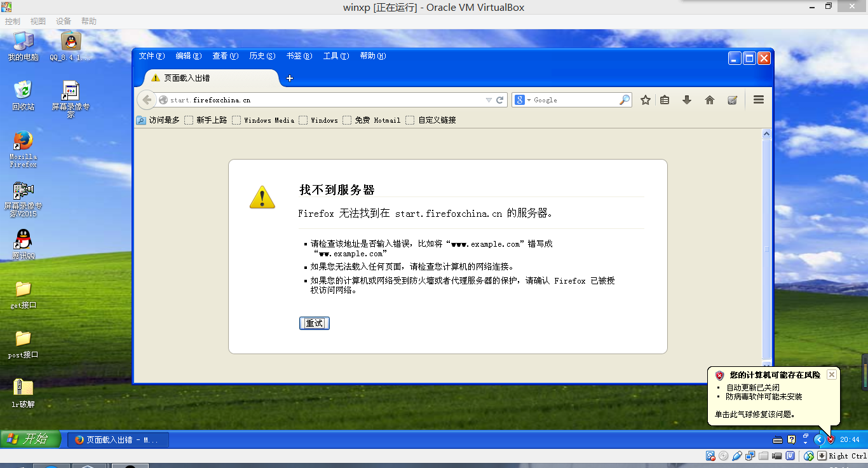This screenshot has width=868, height=468.
Task: Reload the page with the refresh icon
Action: click(500, 100)
